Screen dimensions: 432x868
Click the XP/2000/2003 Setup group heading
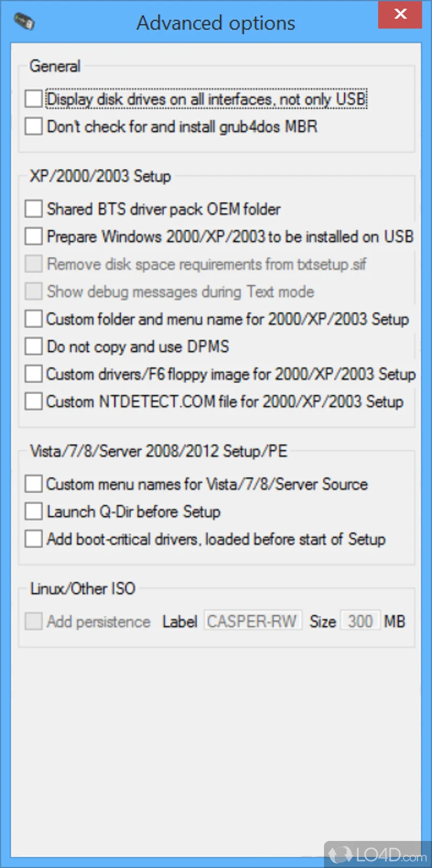[x=100, y=176]
